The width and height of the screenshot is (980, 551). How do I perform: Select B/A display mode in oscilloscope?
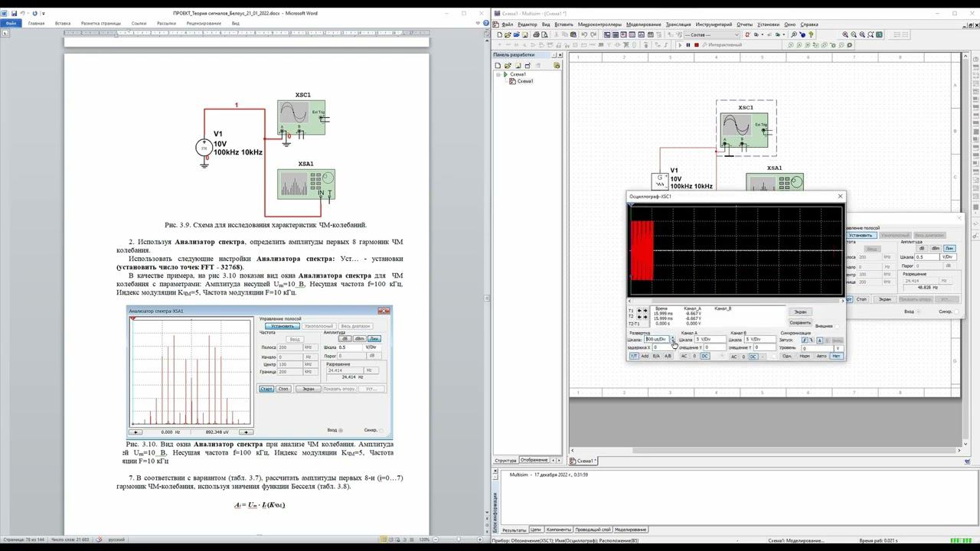pos(656,356)
